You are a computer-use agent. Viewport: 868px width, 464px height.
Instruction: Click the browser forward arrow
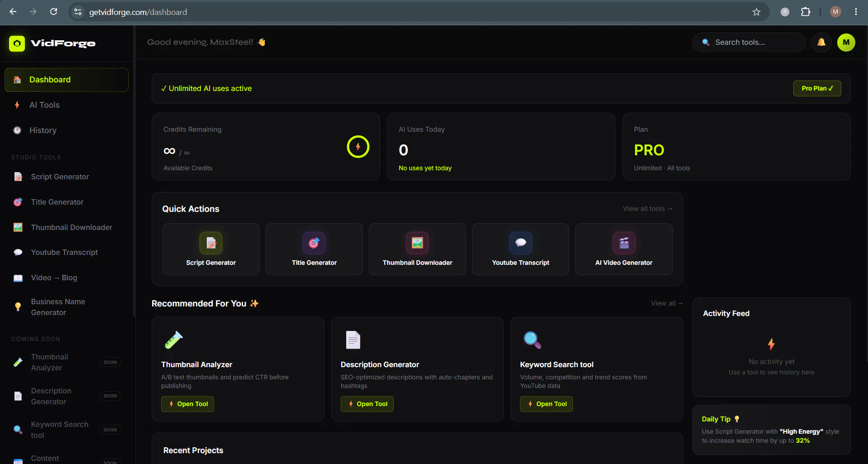(33, 12)
